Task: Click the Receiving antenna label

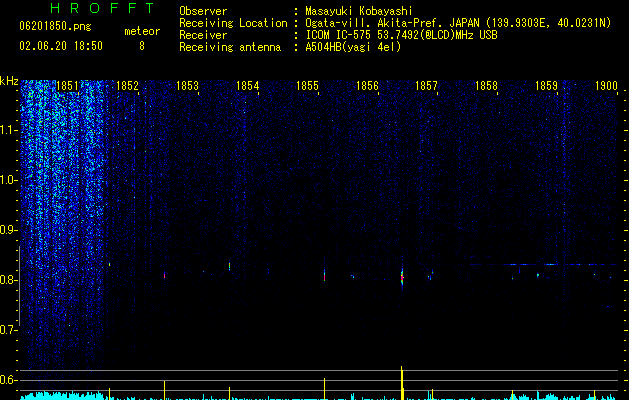Action: point(230,47)
